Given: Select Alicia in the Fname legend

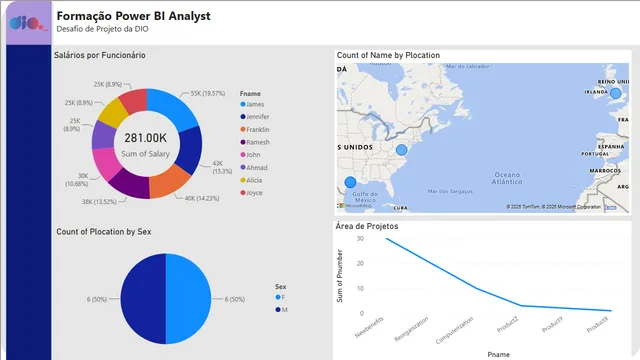Looking at the screenshot, I should click(251, 180).
